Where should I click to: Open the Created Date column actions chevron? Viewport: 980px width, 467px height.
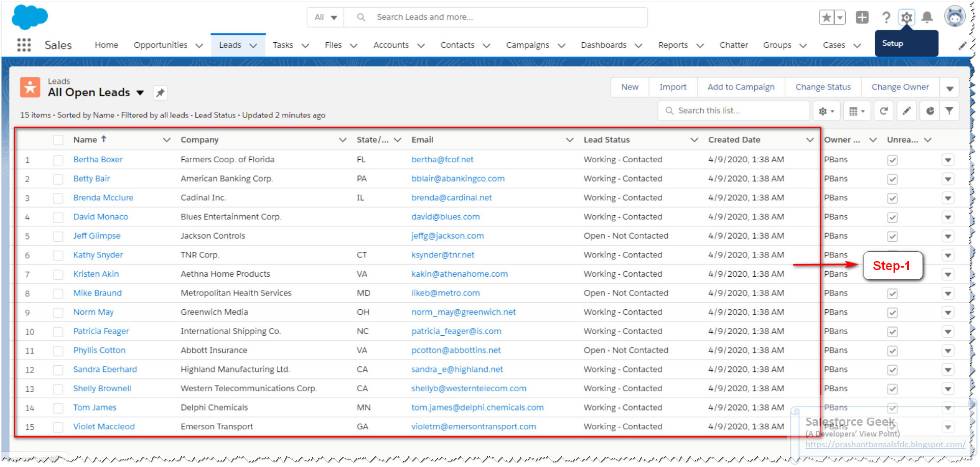pos(810,140)
